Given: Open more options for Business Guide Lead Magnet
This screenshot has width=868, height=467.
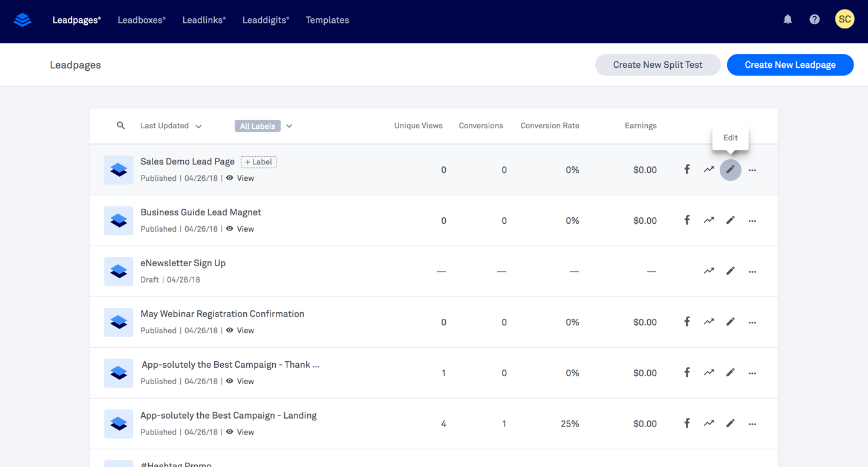Looking at the screenshot, I should 752,221.
